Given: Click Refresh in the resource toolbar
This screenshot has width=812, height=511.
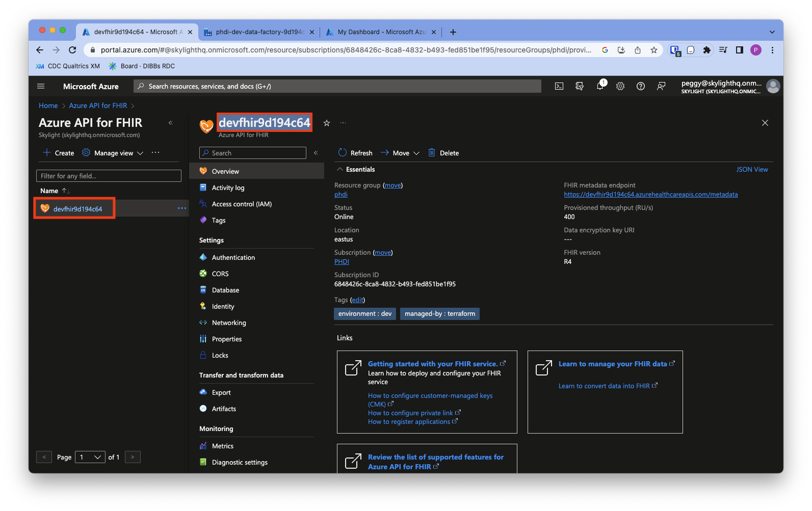Looking at the screenshot, I should coord(355,153).
